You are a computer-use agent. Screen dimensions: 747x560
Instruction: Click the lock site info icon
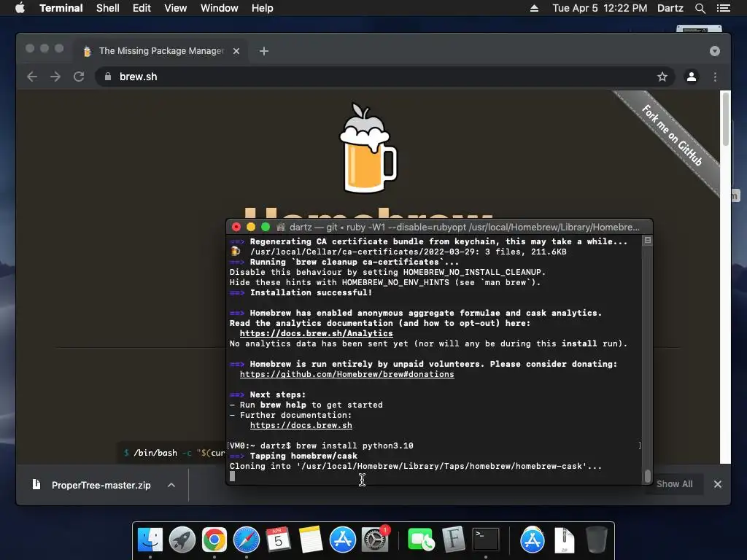pos(108,77)
